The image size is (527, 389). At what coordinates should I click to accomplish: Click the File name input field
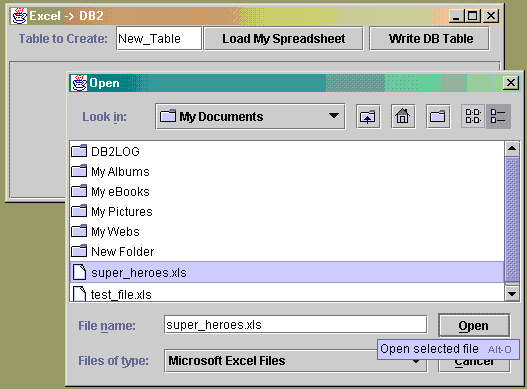(296, 325)
